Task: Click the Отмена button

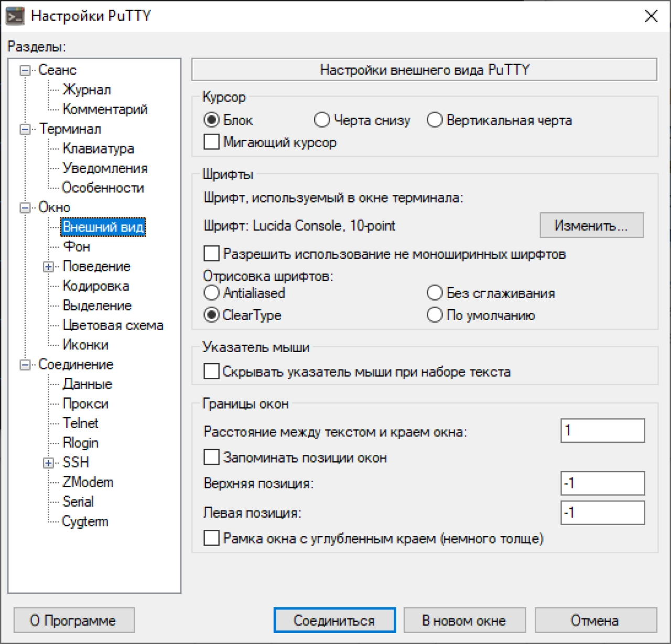Action: [596, 620]
